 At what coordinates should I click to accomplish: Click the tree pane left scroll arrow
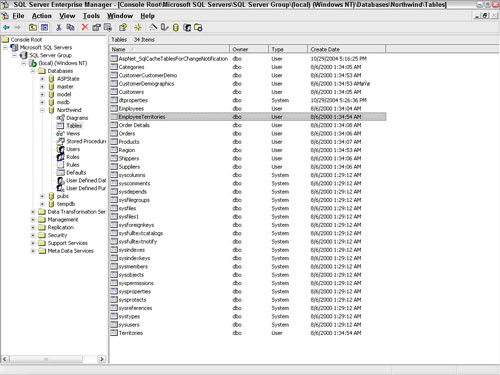tap(5, 359)
